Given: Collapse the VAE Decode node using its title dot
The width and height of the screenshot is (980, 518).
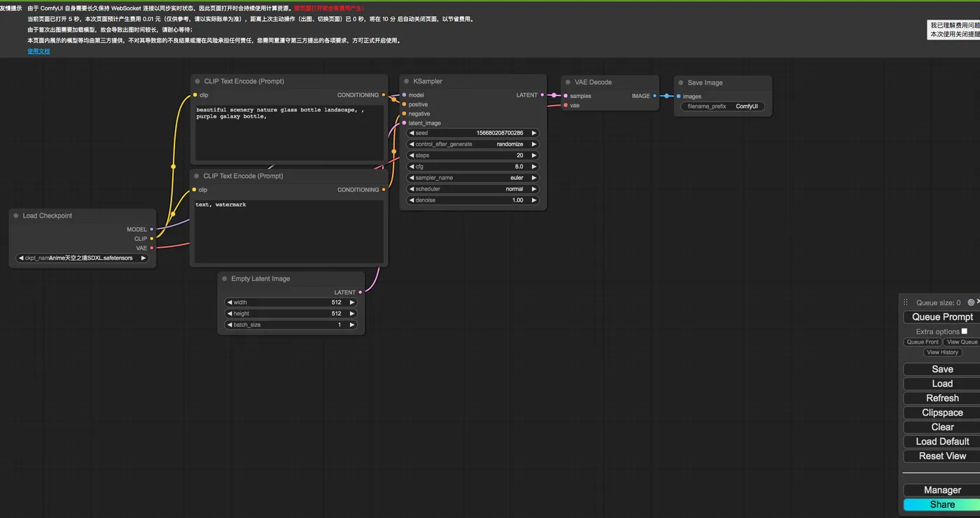Looking at the screenshot, I should 568,82.
